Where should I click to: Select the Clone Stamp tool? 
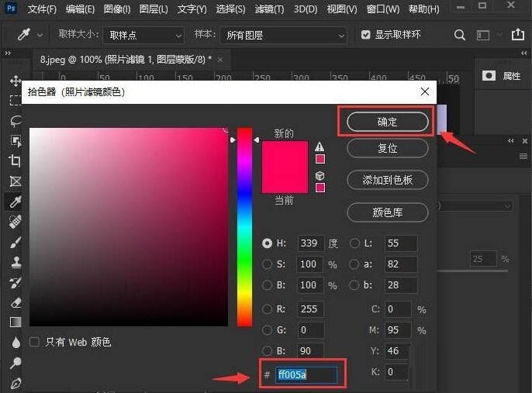pyautogui.click(x=16, y=262)
